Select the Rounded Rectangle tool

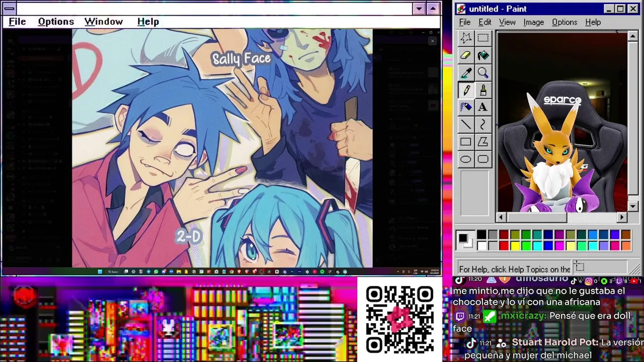[483, 159]
